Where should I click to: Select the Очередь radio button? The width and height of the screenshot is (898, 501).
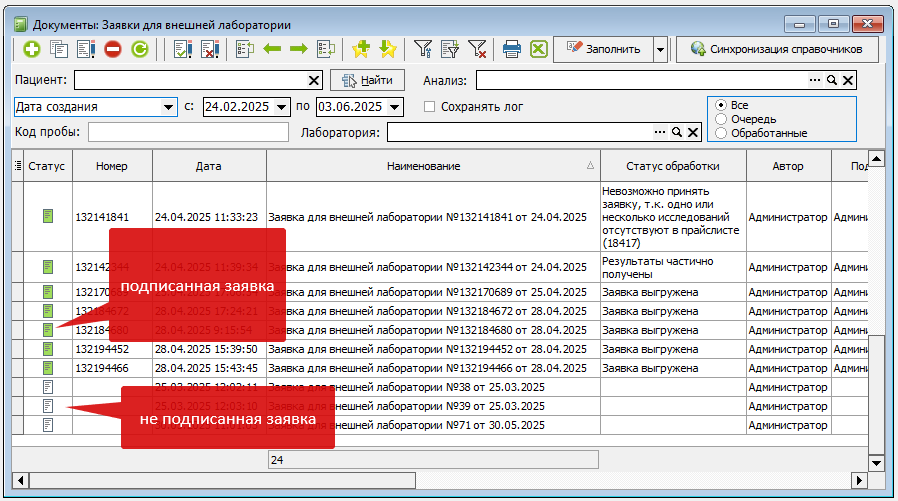tap(721, 119)
